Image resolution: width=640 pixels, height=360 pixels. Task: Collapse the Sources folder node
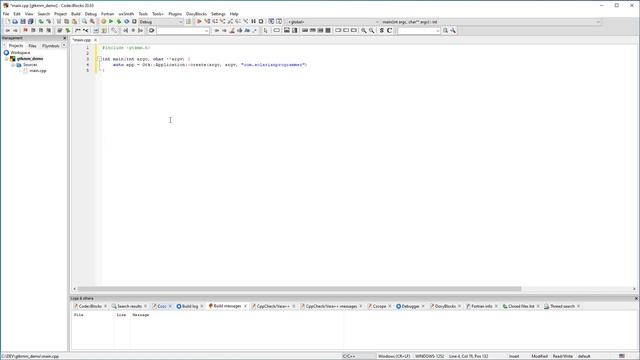pyautogui.click(x=13, y=65)
